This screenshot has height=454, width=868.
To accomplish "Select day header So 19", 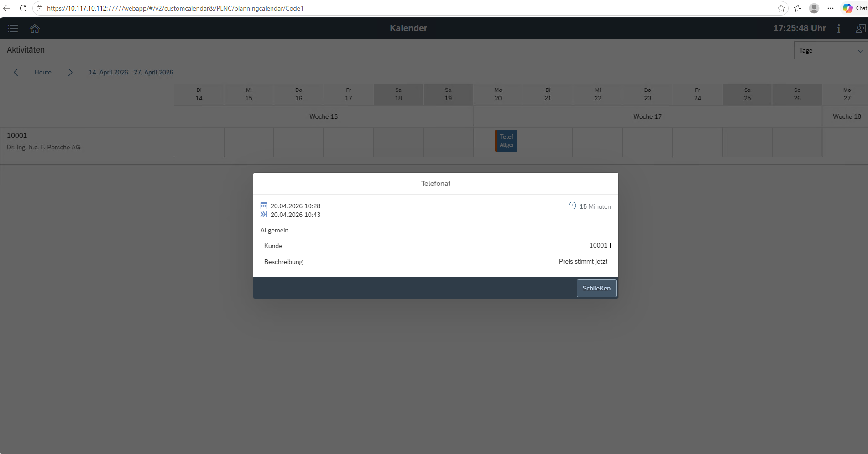I will 448,94.
